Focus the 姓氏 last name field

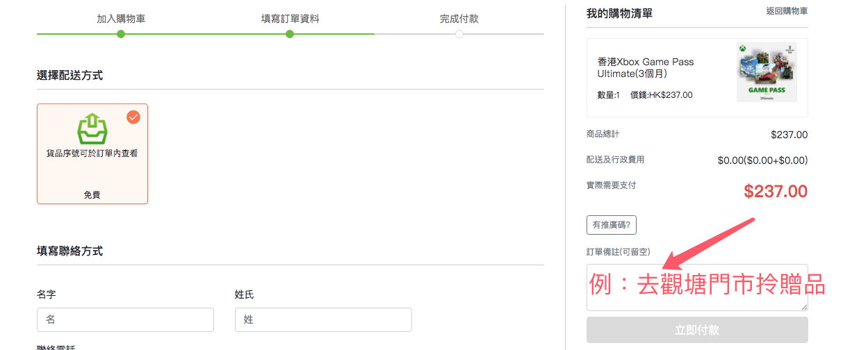(323, 320)
